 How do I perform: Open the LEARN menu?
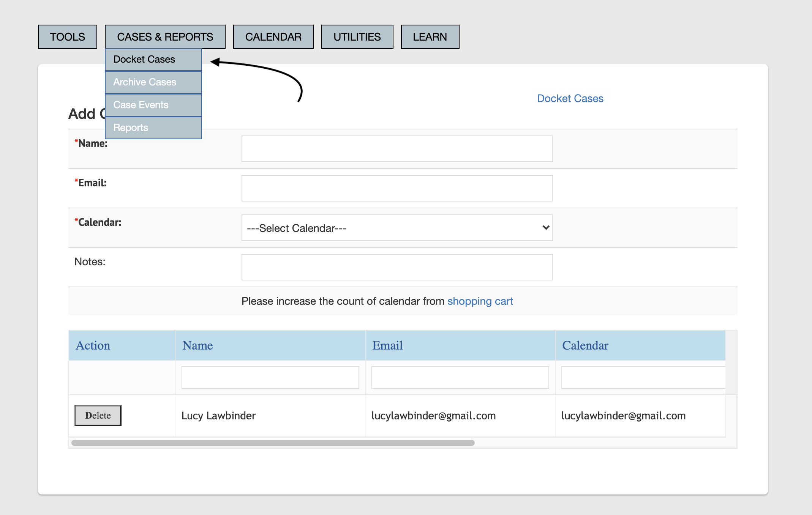(429, 36)
